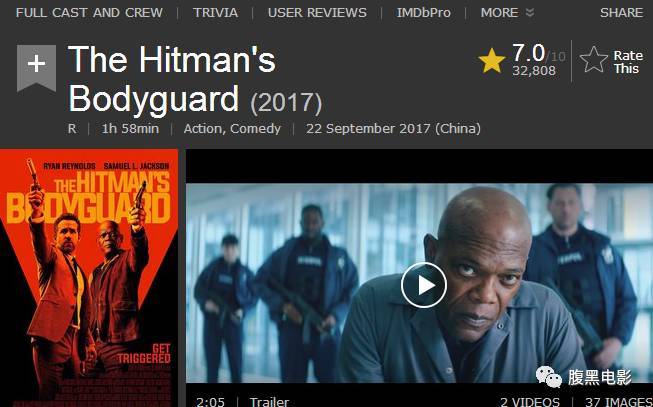
Task: Play the trailer video
Action: tap(424, 285)
